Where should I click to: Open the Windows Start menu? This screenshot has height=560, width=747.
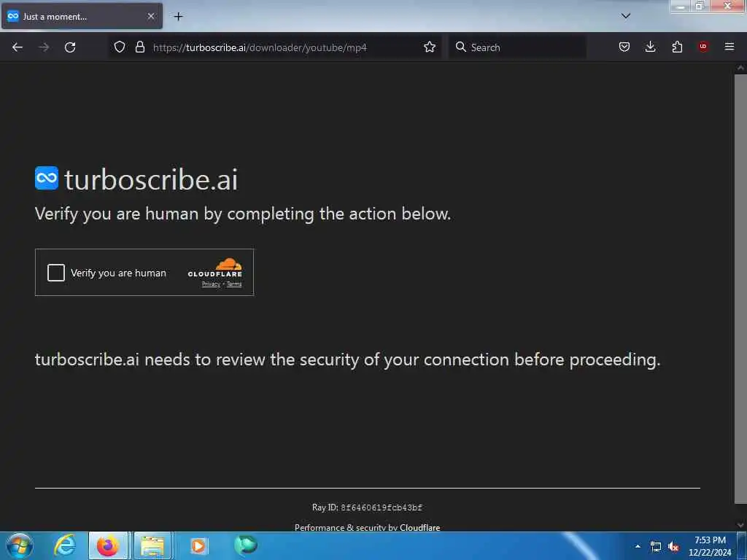pyautogui.click(x=19, y=545)
